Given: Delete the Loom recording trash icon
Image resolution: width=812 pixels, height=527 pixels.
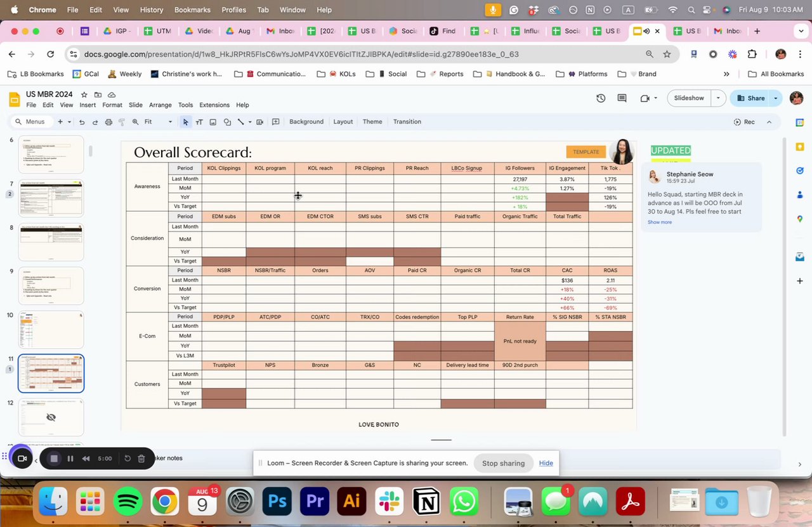Looking at the screenshot, I should coord(141,459).
